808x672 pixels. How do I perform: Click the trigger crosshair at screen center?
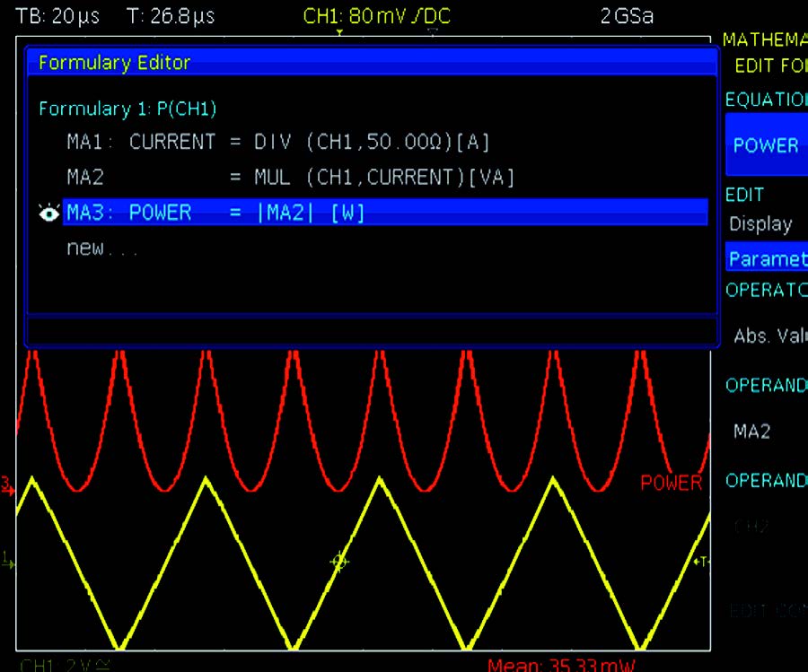pyautogui.click(x=339, y=562)
